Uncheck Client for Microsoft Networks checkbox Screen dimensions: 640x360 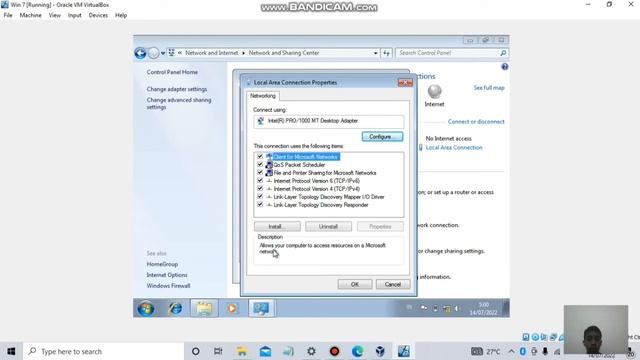pos(260,156)
